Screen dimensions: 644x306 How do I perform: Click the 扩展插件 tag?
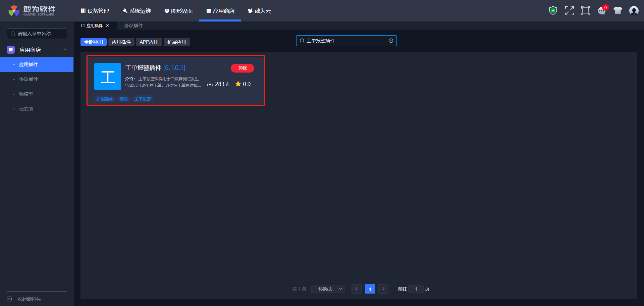[x=105, y=99]
